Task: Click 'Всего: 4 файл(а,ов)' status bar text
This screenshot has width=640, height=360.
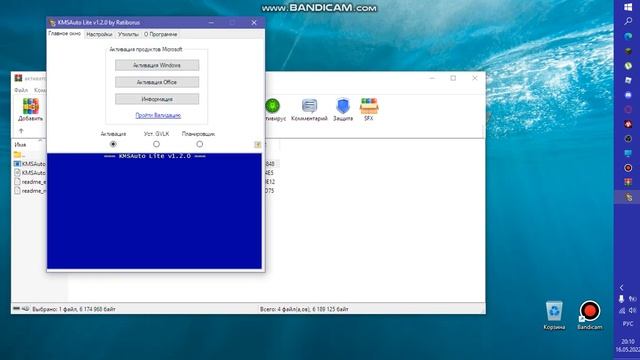Action: (304, 309)
